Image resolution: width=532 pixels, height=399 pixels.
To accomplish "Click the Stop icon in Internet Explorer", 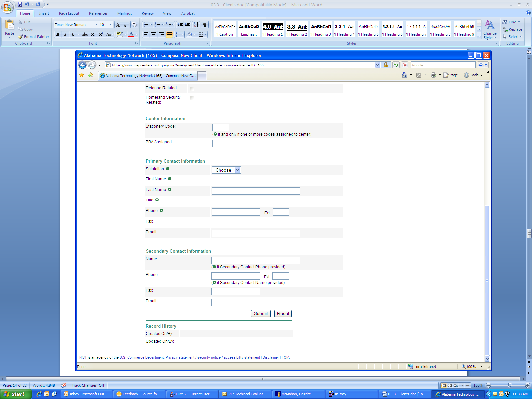I will point(405,65).
